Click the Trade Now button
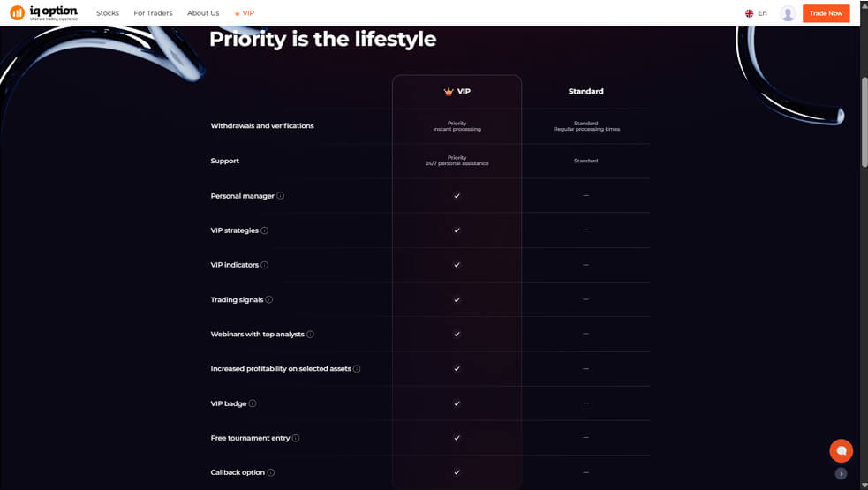 pyautogui.click(x=826, y=13)
